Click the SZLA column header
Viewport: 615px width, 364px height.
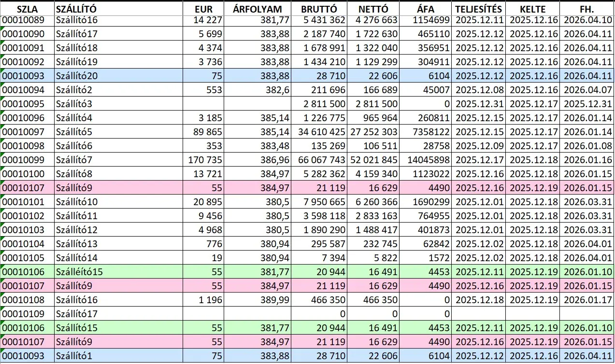(x=27, y=8)
